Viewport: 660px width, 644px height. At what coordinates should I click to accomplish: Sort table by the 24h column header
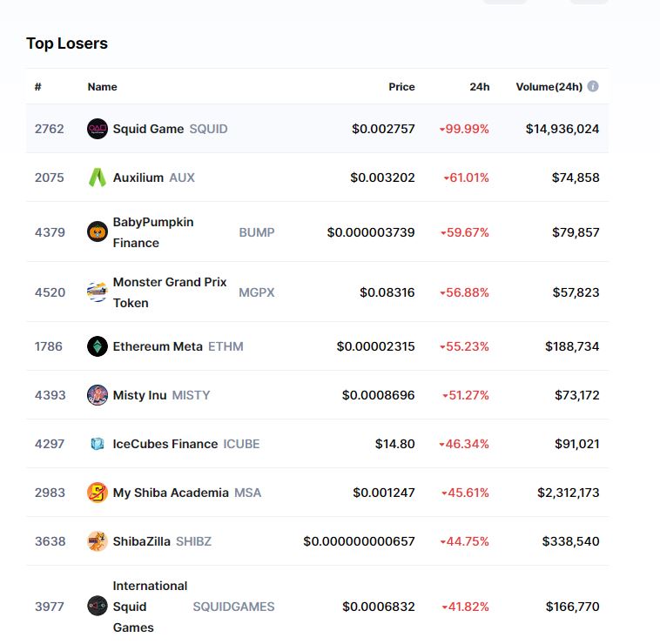pyautogui.click(x=479, y=87)
